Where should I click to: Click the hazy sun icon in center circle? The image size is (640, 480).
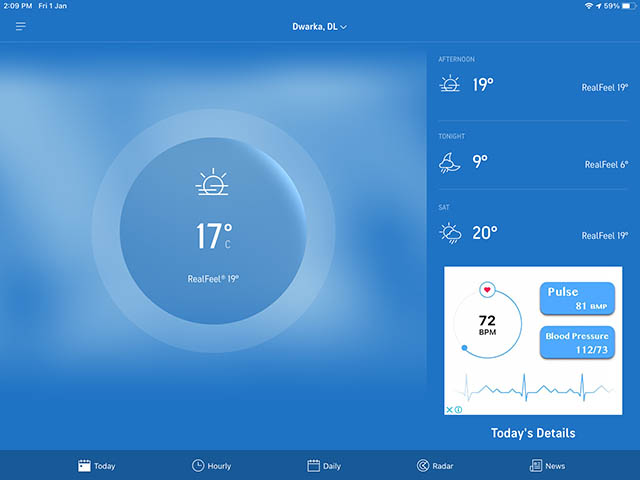(x=212, y=182)
